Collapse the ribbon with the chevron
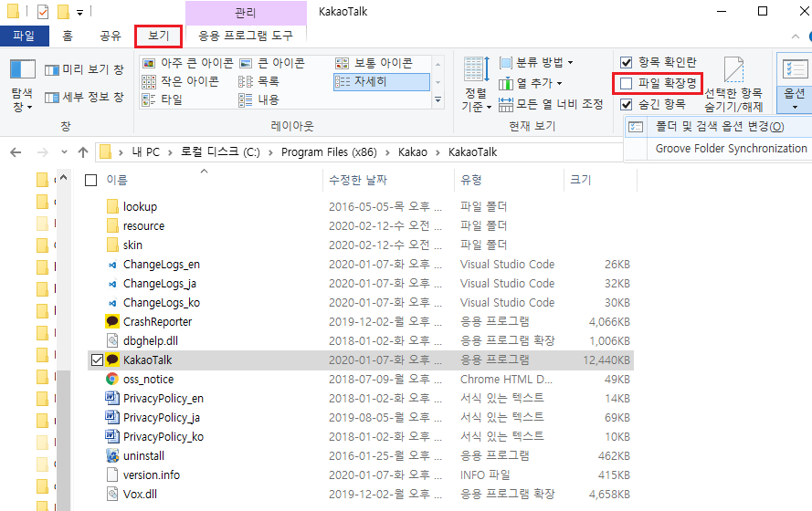The height and width of the screenshot is (511, 812). click(x=796, y=36)
